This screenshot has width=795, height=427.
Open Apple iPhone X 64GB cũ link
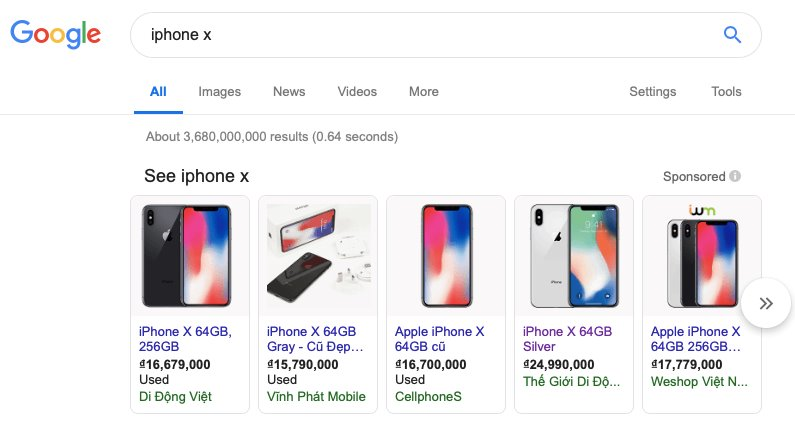(x=439, y=339)
